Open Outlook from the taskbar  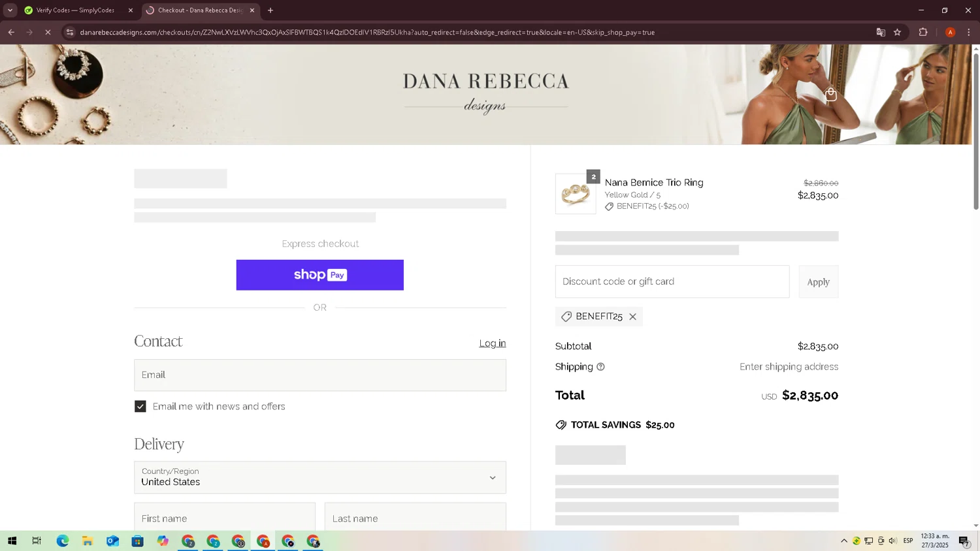click(x=112, y=541)
